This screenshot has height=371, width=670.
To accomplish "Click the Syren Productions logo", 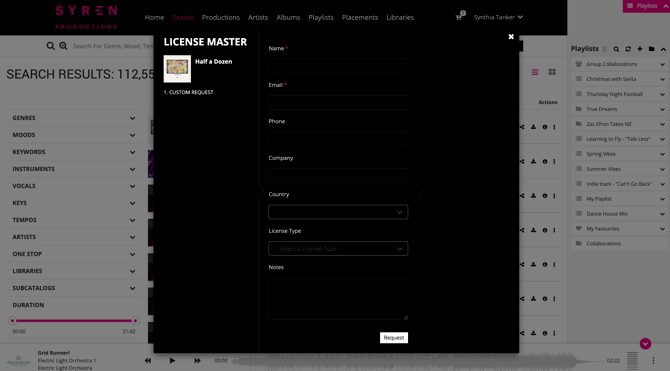I will click(x=86, y=18).
